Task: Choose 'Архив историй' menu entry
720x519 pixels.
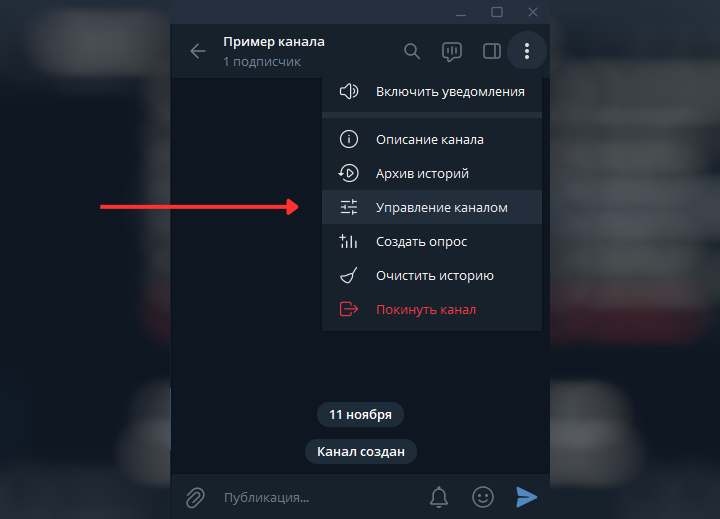Action: 432,173
